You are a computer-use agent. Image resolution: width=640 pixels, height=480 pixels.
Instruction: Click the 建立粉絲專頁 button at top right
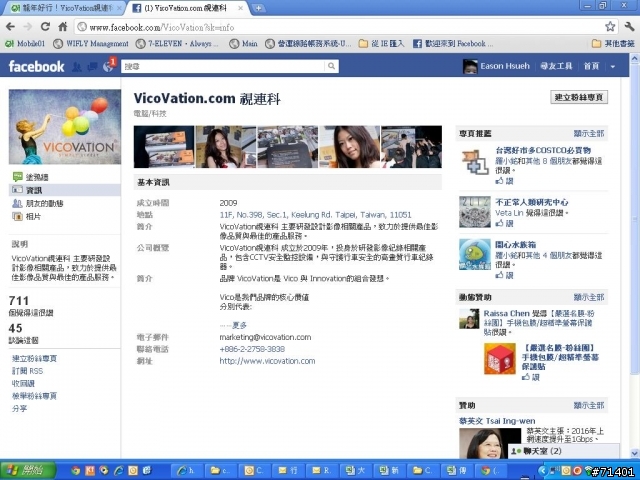(579, 97)
